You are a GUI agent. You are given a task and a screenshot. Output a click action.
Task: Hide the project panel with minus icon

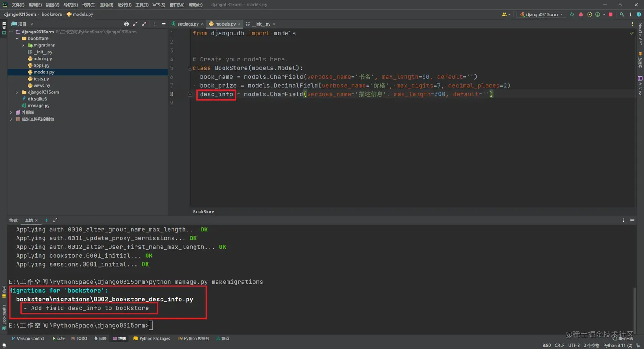point(164,24)
